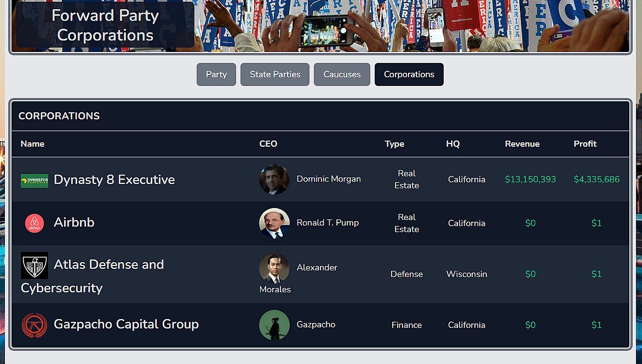The width and height of the screenshot is (642, 364).
Task: Click Ronald T. Pump's avatar
Action: click(x=274, y=223)
